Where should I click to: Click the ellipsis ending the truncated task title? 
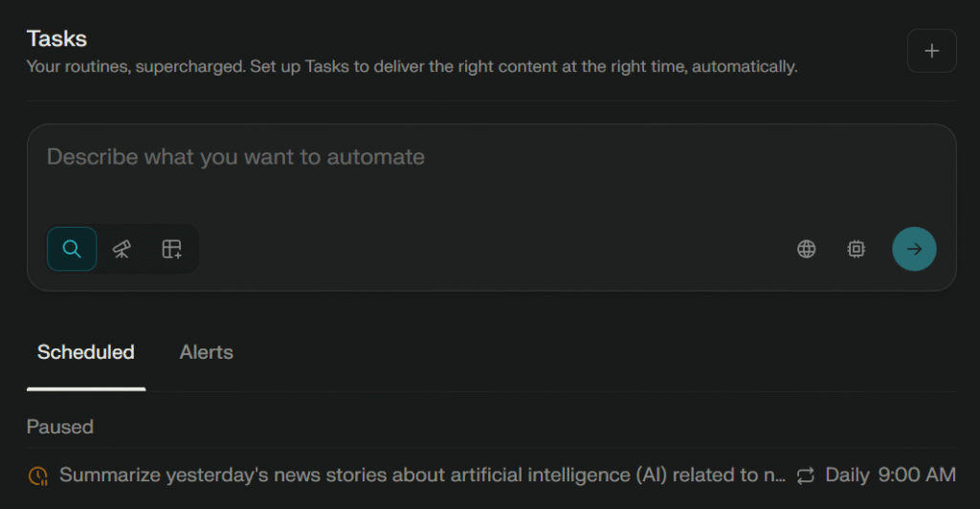coord(779,476)
